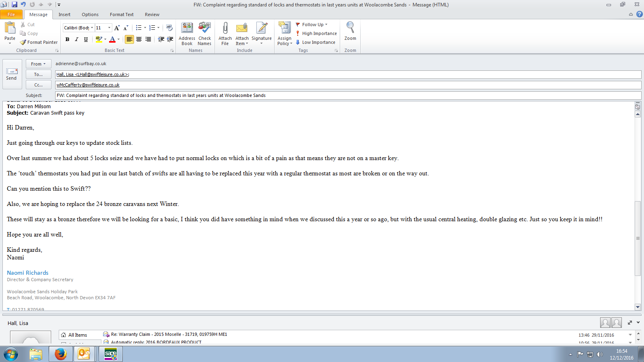Image resolution: width=644 pixels, height=362 pixels.
Task: Open the numbering list style dropdown
Action: tap(158, 28)
